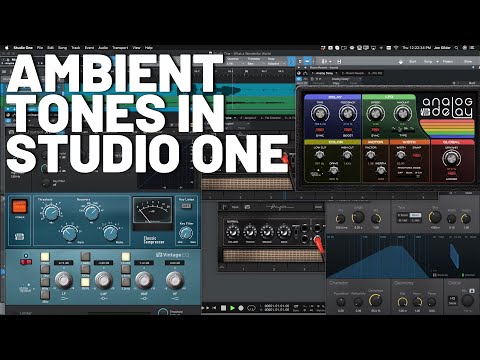Open the Transport menu
Screen dimensions: 480x360
coord(120,48)
